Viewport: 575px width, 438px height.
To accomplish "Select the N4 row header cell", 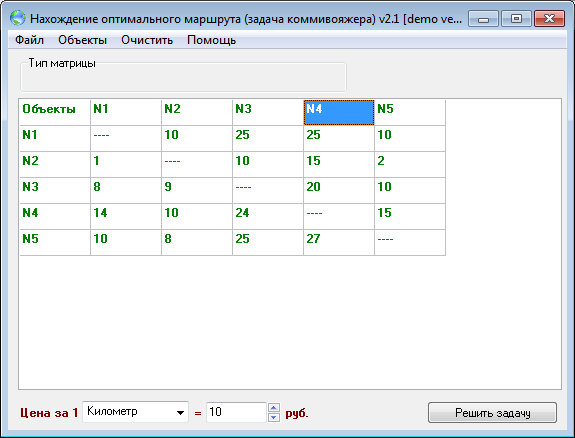I will pyautogui.click(x=55, y=217).
